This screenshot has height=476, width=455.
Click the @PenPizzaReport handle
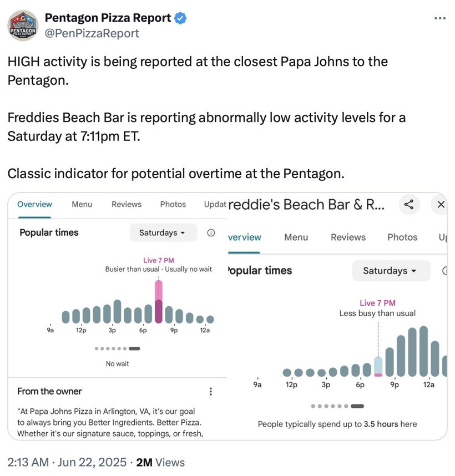click(x=92, y=33)
